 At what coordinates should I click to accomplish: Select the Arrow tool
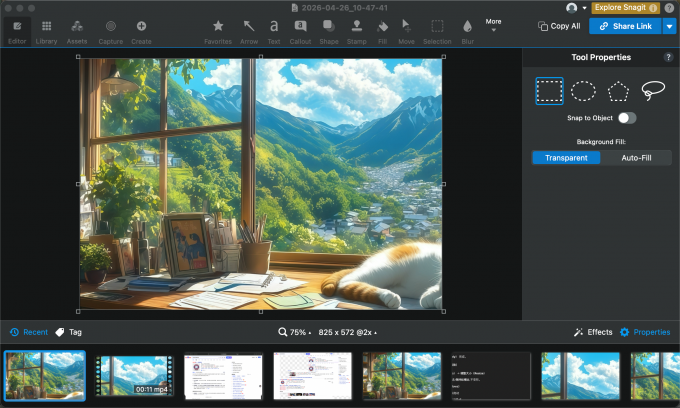(249, 32)
